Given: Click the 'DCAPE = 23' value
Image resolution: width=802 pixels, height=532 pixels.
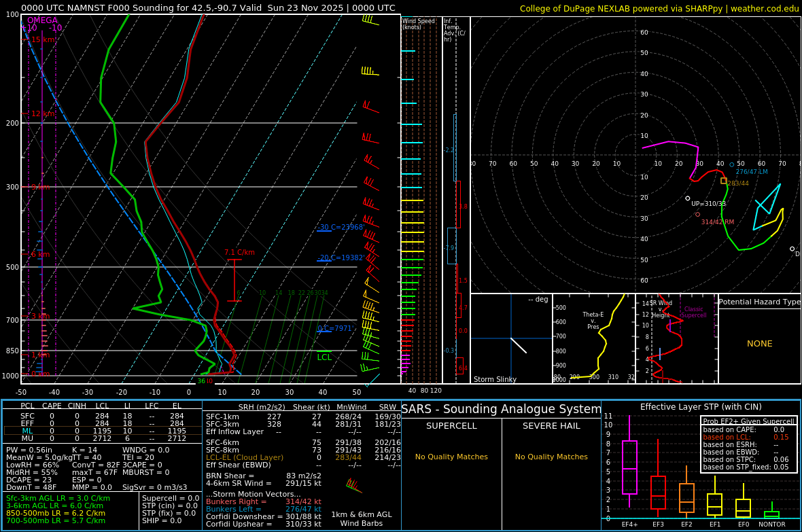Looking at the screenshot, I should [x=29, y=480].
